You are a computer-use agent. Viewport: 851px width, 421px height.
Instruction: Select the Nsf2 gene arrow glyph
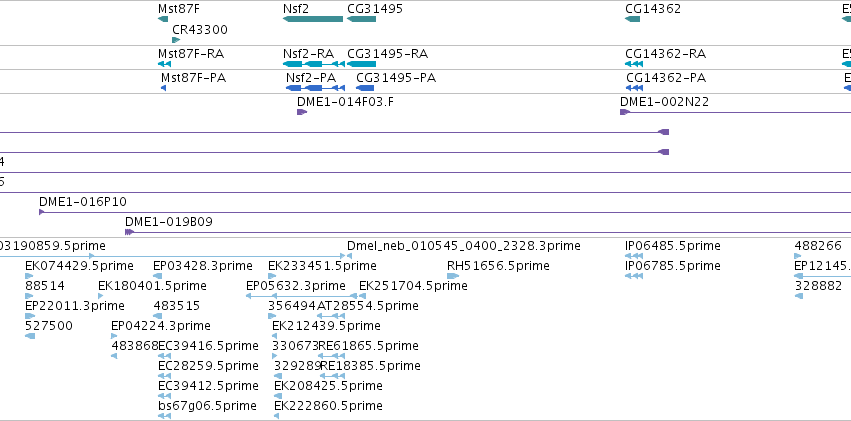click(x=313, y=19)
